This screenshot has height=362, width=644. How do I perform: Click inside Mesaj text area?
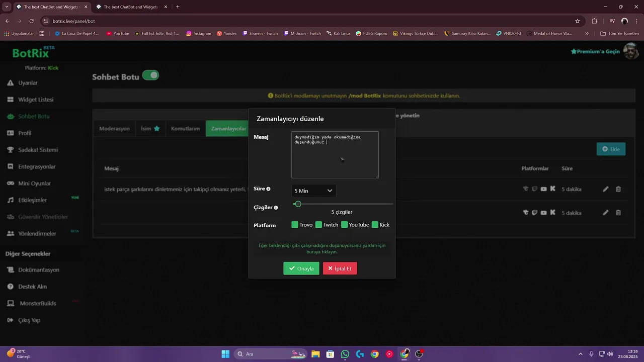coord(335,155)
